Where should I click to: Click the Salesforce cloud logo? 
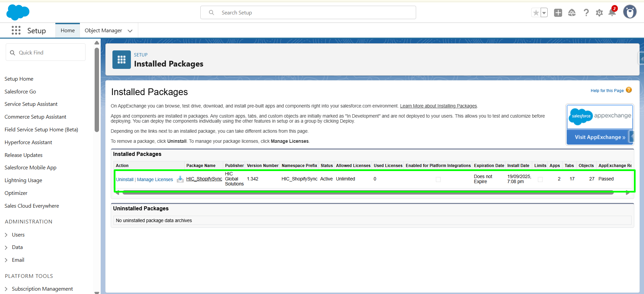click(x=18, y=12)
